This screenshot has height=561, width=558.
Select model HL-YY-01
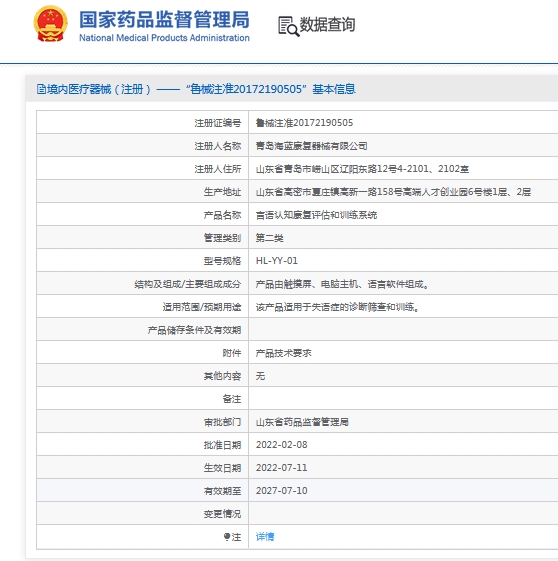point(276,260)
